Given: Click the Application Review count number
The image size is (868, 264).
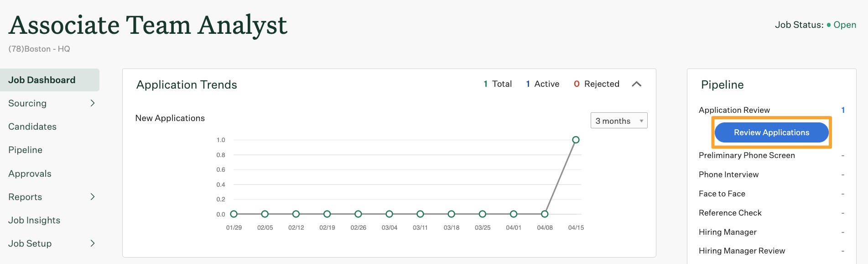Looking at the screenshot, I should pos(843,110).
